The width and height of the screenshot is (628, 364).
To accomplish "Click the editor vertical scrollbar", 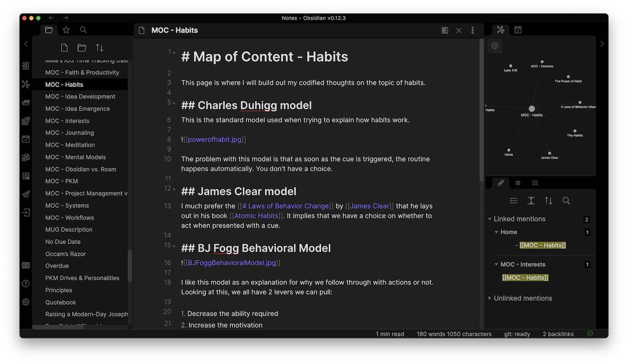I will (481, 110).
